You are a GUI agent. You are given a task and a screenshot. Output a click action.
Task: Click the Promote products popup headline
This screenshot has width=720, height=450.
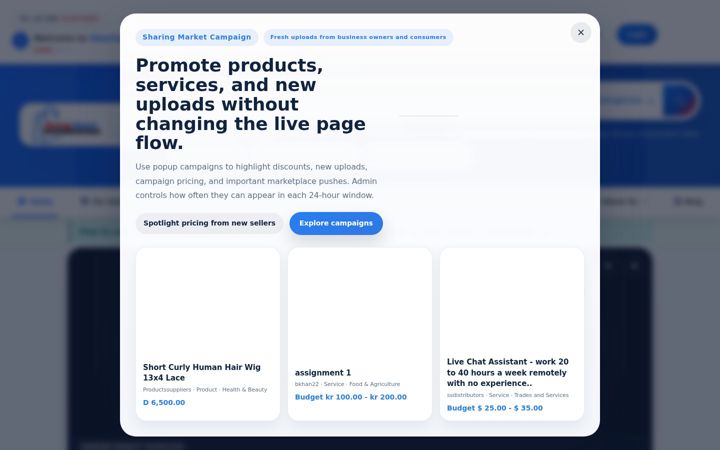point(251,104)
